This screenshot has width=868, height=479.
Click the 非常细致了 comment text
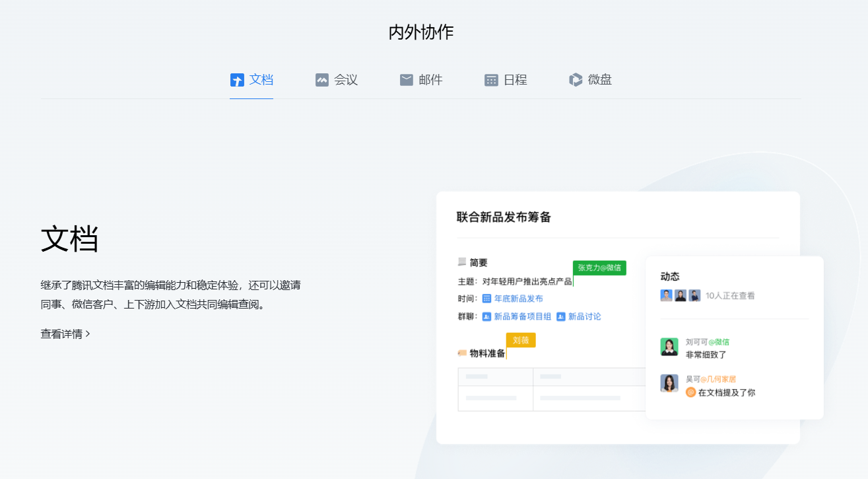pyautogui.click(x=706, y=355)
